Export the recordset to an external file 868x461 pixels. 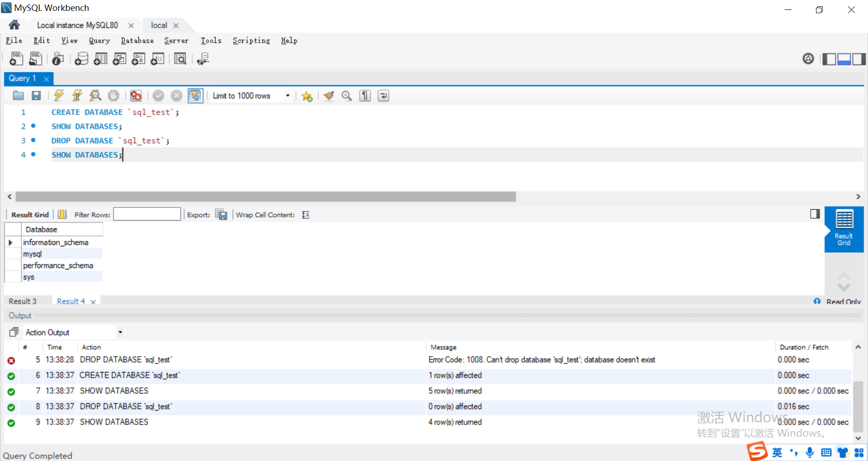(x=221, y=215)
